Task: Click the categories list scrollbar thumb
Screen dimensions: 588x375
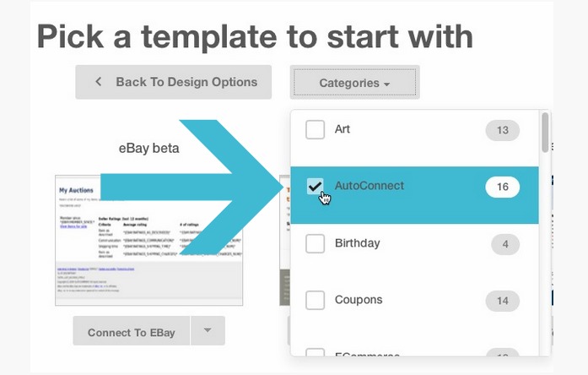Action: (x=545, y=133)
